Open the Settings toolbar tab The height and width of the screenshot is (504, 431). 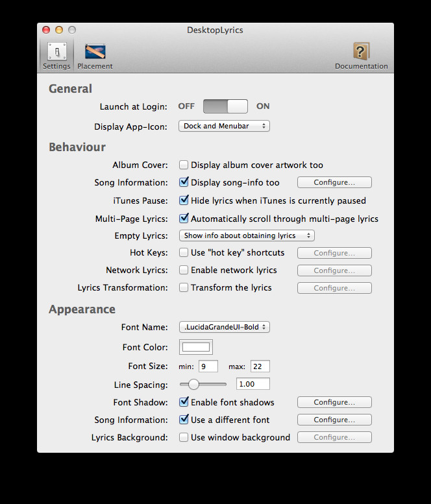tap(56, 56)
